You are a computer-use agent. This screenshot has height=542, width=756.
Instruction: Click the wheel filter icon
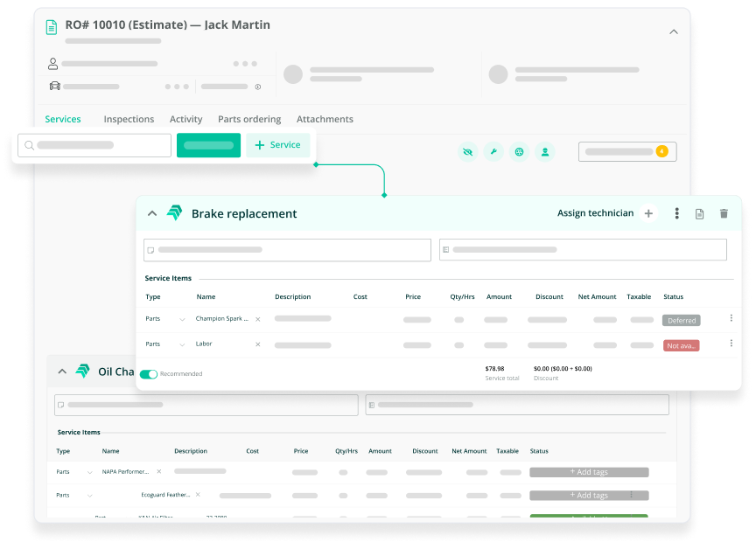519,152
